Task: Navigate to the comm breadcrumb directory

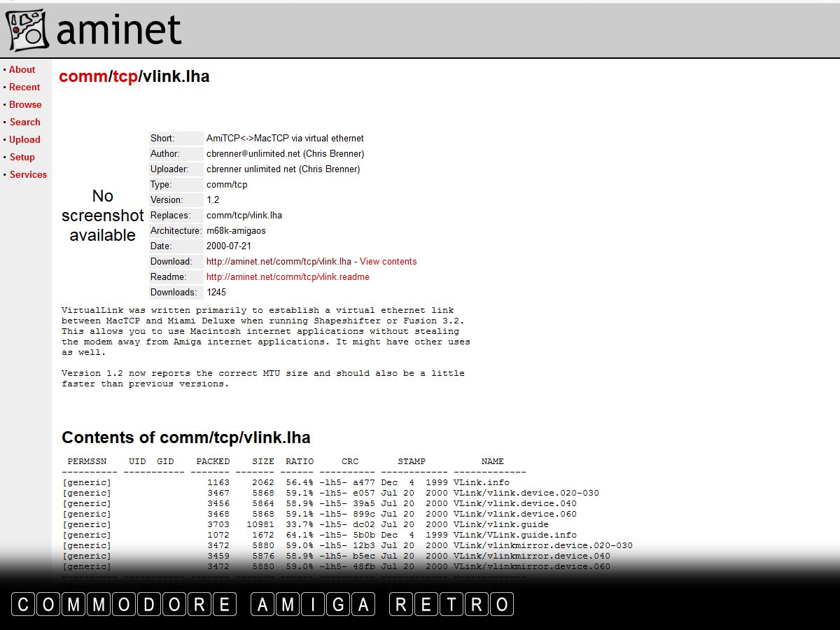Action: click(x=83, y=76)
